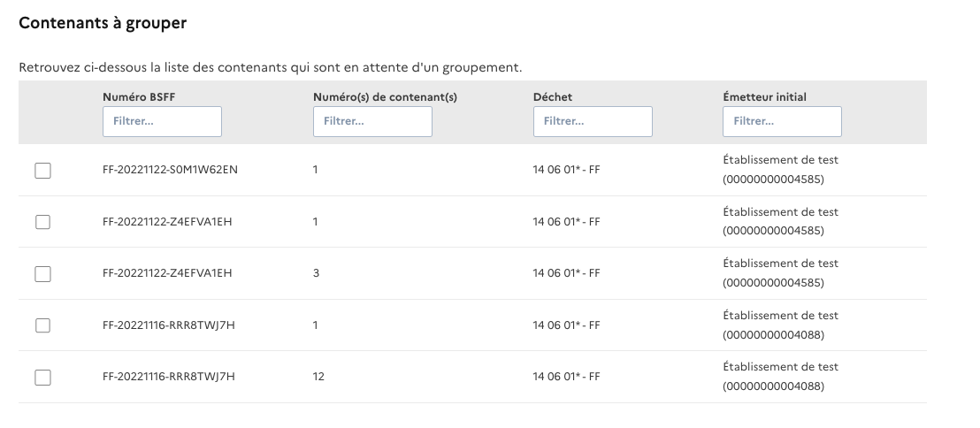Click the description text starting with Retrouvez ci-dessous
980x428 pixels.
[x=271, y=67]
